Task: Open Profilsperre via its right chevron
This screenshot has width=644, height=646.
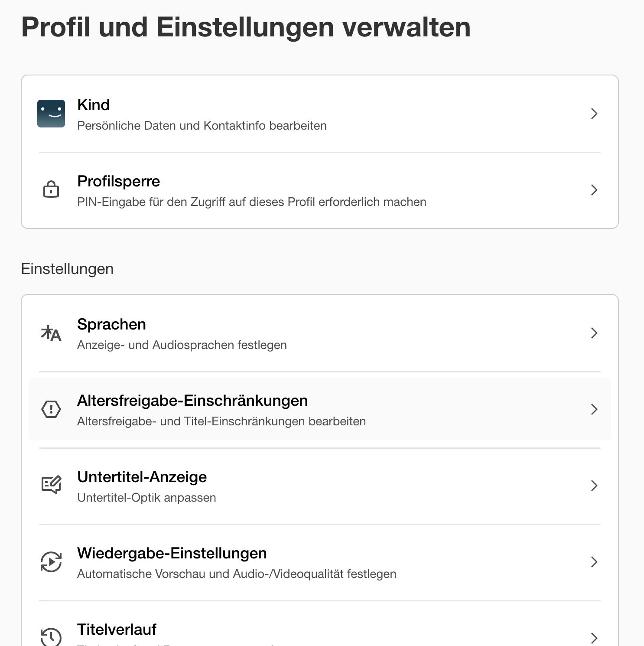Action: point(594,190)
